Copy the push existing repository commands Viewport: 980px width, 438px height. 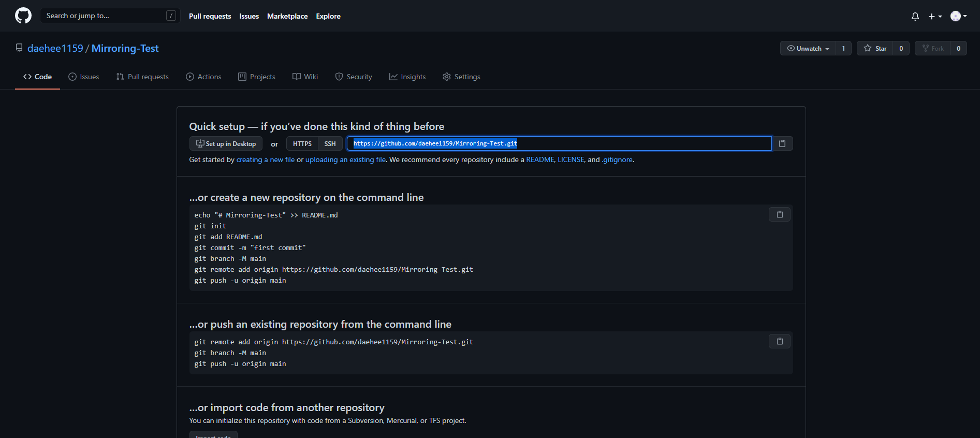[780, 341]
